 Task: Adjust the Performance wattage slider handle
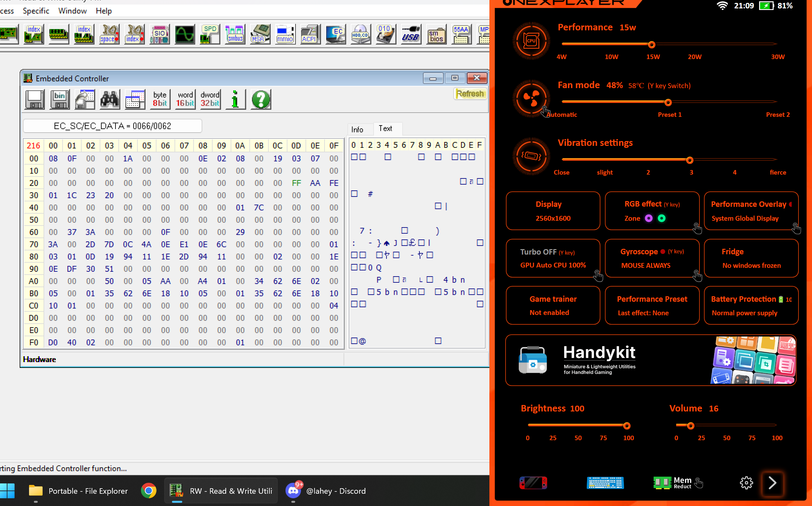point(651,45)
